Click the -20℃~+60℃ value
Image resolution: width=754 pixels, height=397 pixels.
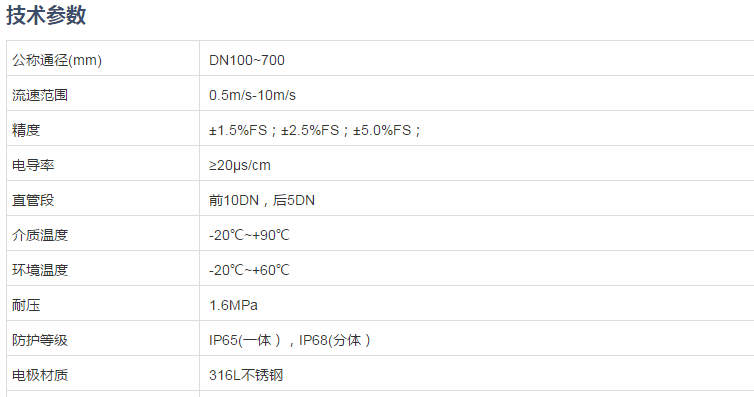(x=249, y=270)
